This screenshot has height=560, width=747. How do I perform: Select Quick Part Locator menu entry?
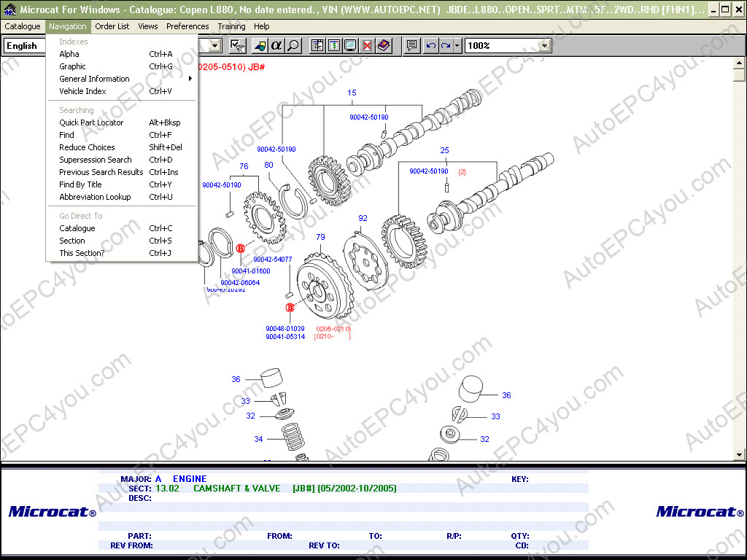(x=91, y=122)
